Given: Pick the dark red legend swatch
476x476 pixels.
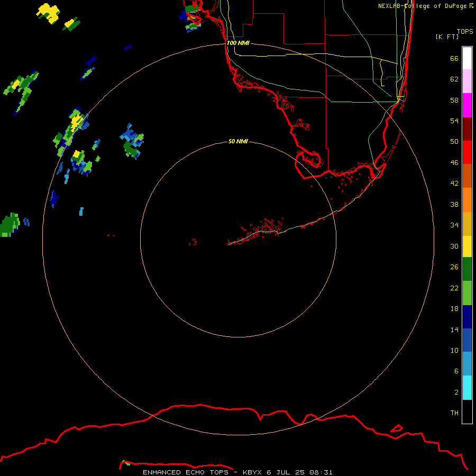Looking at the screenshot, I should click(x=467, y=129).
